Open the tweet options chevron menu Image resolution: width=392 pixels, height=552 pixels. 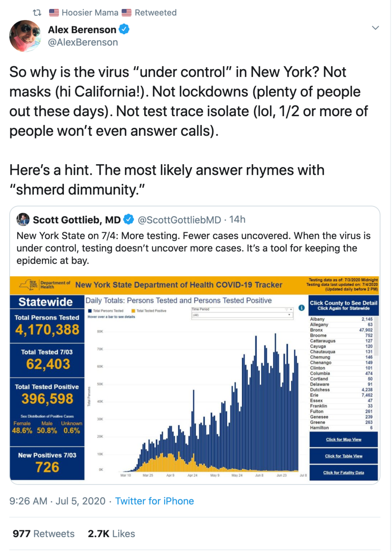(375, 28)
